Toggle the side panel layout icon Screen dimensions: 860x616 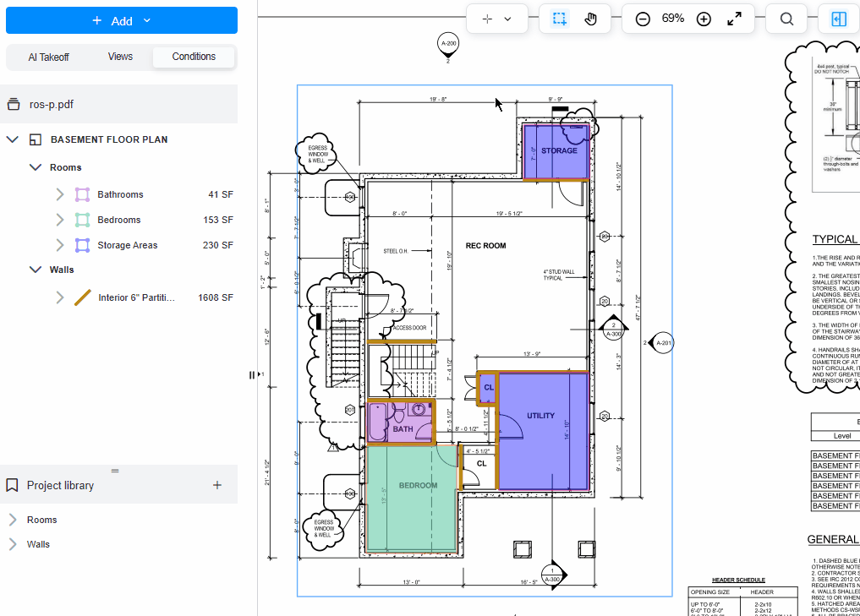click(x=839, y=19)
